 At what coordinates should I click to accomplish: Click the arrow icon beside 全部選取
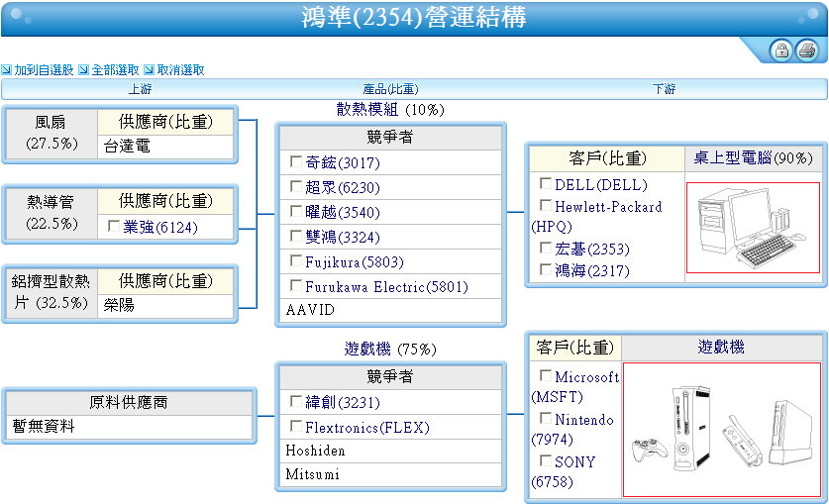(83, 69)
